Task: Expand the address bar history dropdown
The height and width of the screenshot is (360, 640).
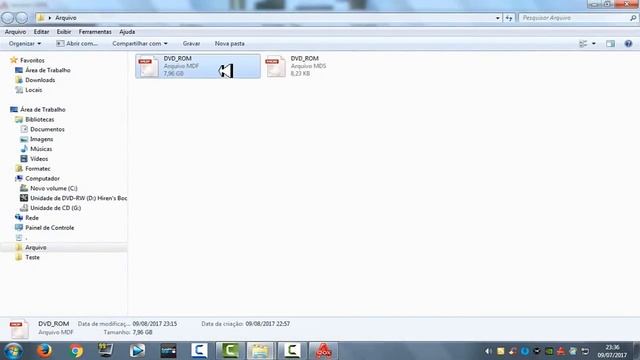Action: click(497, 18)
